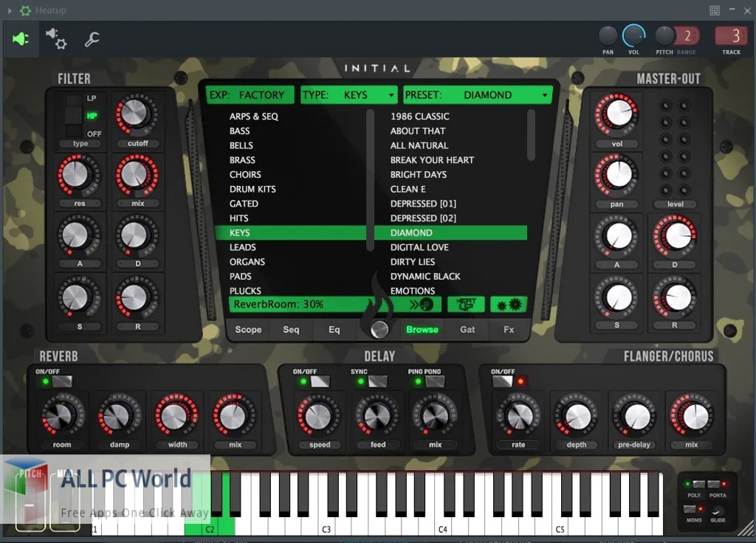Click the Flanger/Chorus rate knob
This screenshot has height=543, width=756.
[x=519, y=415]
